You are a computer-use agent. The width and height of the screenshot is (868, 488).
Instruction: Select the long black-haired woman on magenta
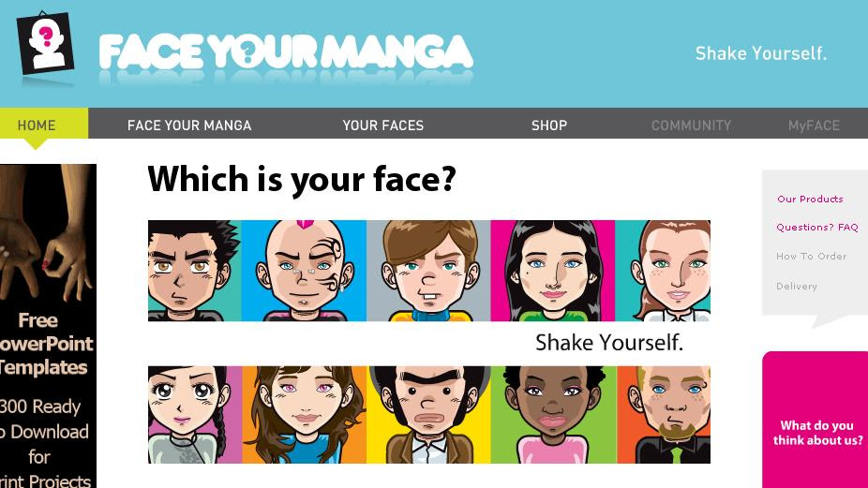[553, 271]
